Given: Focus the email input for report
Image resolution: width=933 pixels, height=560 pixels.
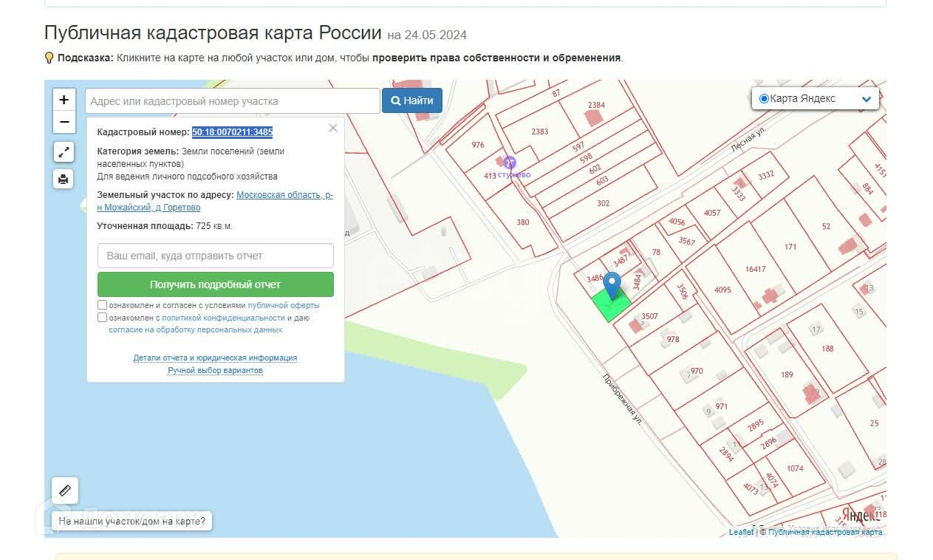Looking at the screenshot, I should click(x=216, y=256).
